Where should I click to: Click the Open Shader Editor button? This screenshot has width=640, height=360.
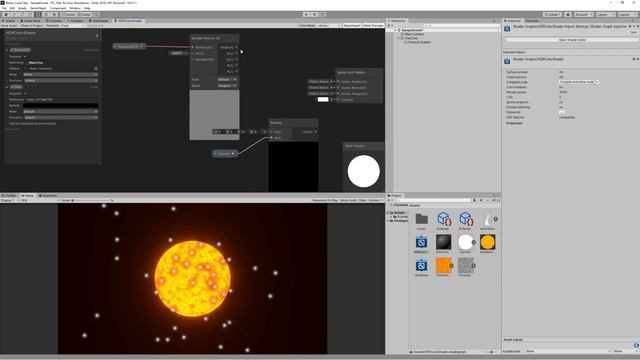pos(572,40)
